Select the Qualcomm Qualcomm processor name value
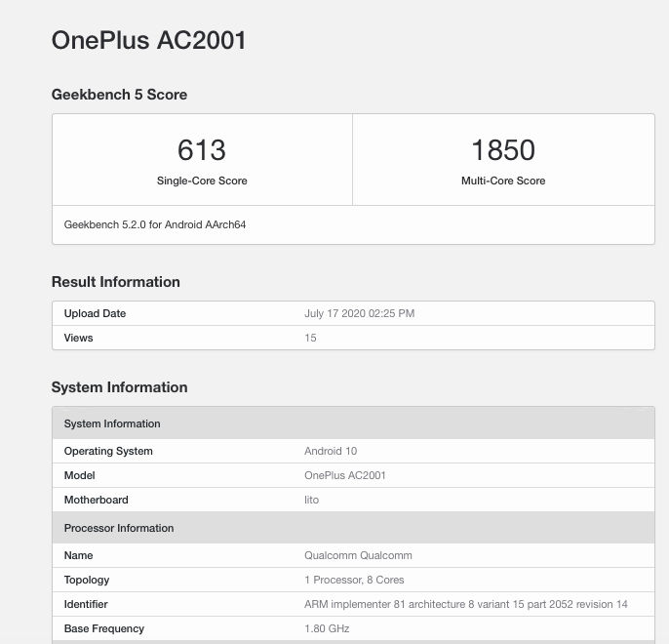The image size is (669, 644). 358,555
